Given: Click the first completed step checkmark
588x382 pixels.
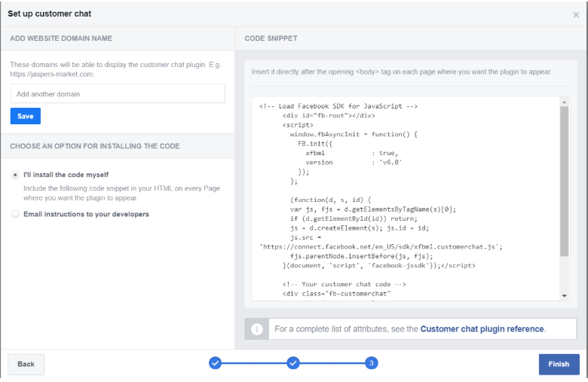Looking at the screenshot, I should [216, 363].
